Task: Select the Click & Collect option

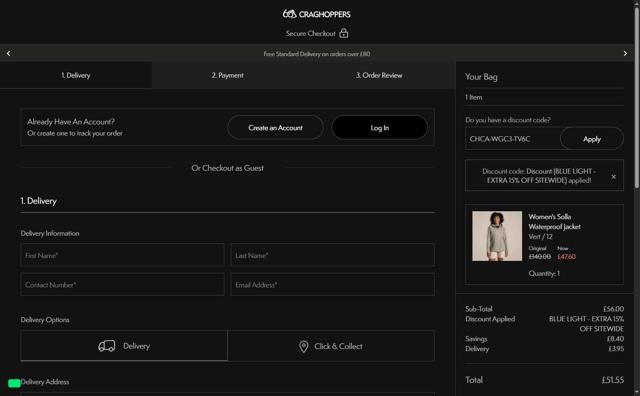Action: (331, 346)
